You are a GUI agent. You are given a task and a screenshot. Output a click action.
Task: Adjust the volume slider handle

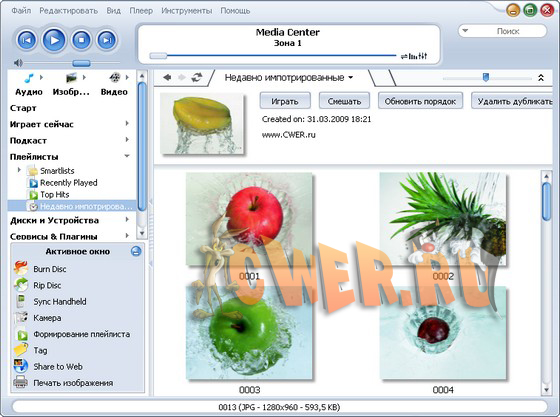[x=81, y=63]
